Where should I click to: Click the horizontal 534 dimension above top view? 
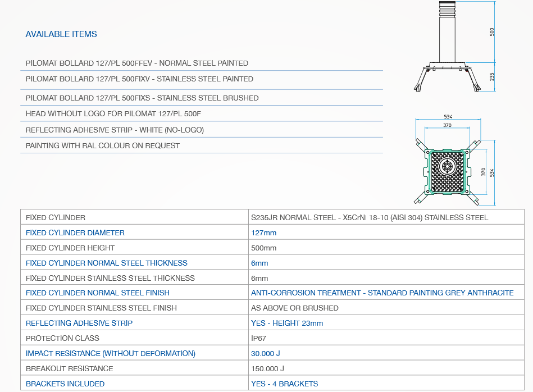click(x=448, y=117)
